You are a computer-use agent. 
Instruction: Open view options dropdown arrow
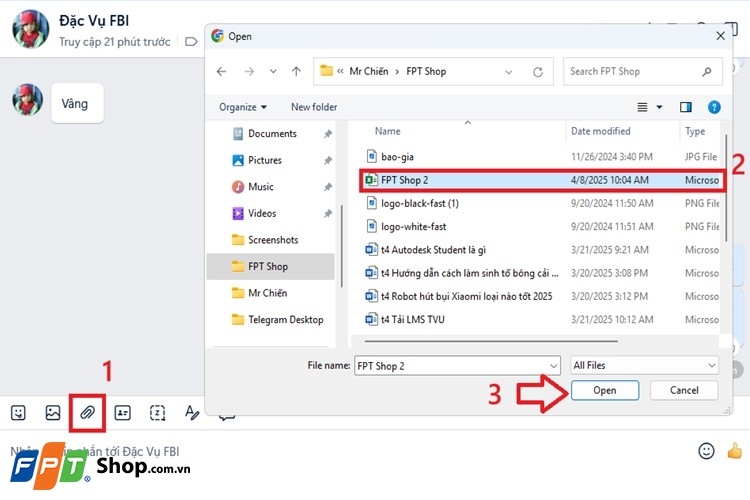659,107
